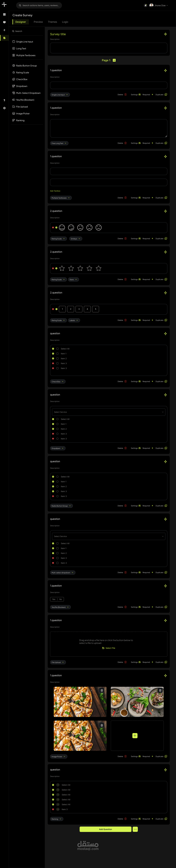The width and height of the screenshot is (176, 868).
Task: Tick Select All checkbox in Check Box question
Action: (x=57, y=349)
